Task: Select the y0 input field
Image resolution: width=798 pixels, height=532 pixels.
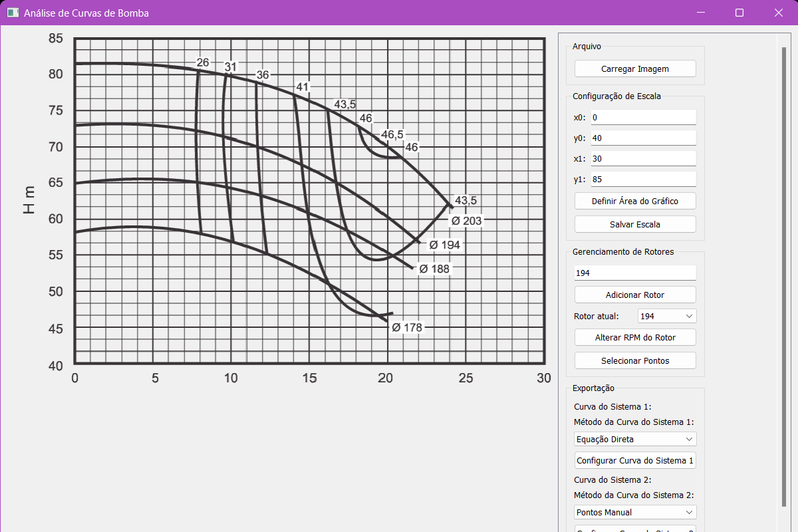Action: (x=643, y=138)
